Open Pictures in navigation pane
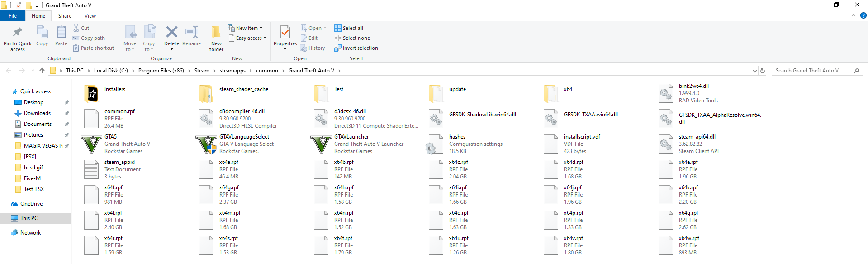This screenshot has width=868, height=264. tap(33, 135)
